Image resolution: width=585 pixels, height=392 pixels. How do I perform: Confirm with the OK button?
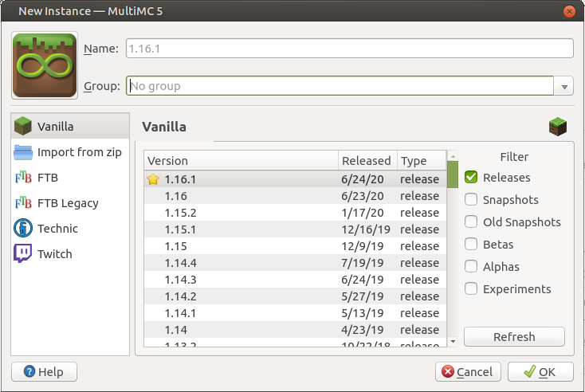(540, 371)
